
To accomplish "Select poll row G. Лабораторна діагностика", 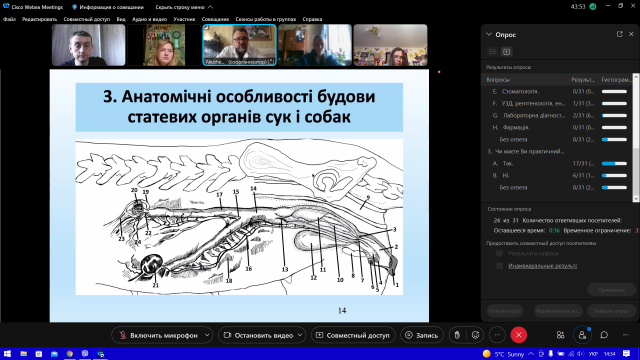I will [x=558, y=116].
